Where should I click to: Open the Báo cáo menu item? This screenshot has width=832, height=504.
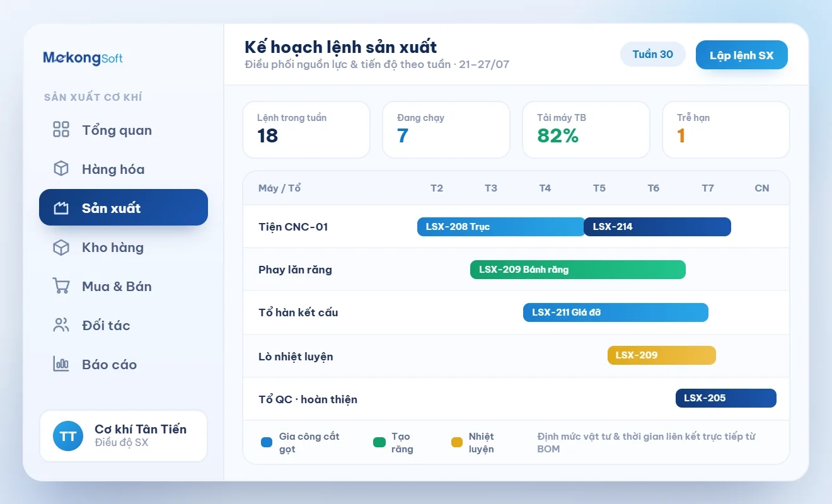(124, 364)
